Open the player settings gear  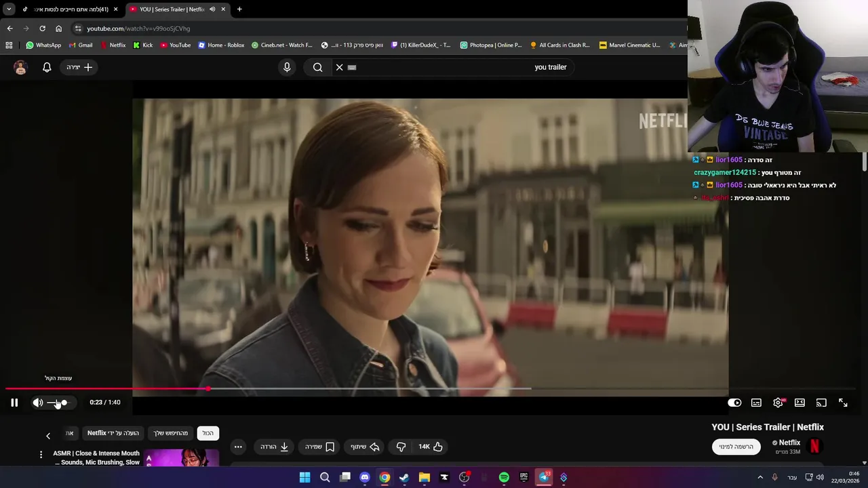778,403
